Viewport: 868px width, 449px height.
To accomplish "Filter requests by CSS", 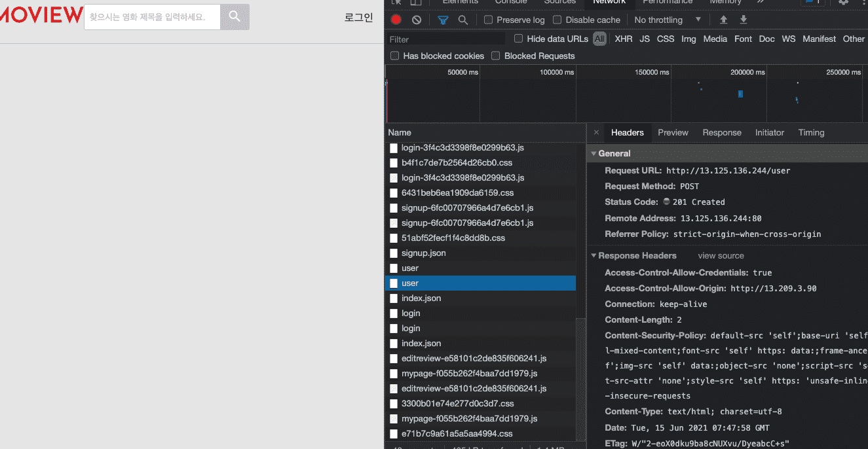I will (666, 39).
